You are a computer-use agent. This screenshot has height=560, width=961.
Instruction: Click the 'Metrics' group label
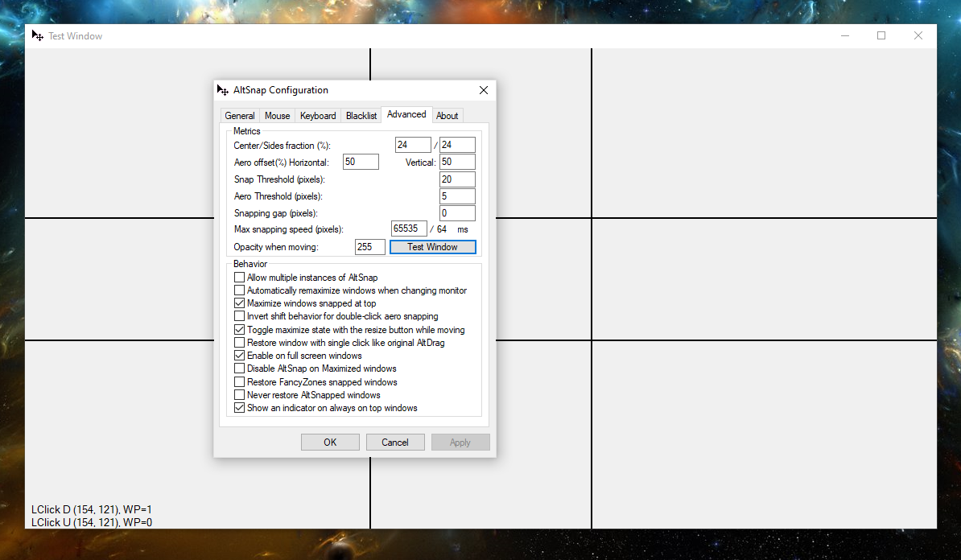tap(247, 131)
